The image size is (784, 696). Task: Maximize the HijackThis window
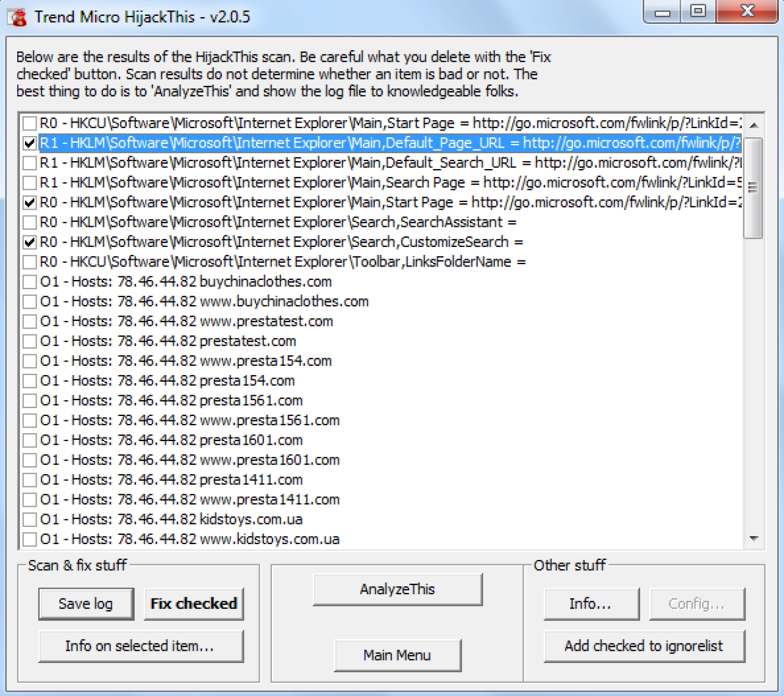point(698,12)
